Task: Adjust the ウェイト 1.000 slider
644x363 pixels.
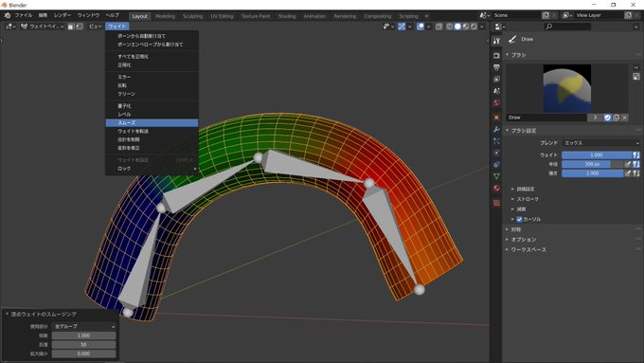Action: pos(597,155)
